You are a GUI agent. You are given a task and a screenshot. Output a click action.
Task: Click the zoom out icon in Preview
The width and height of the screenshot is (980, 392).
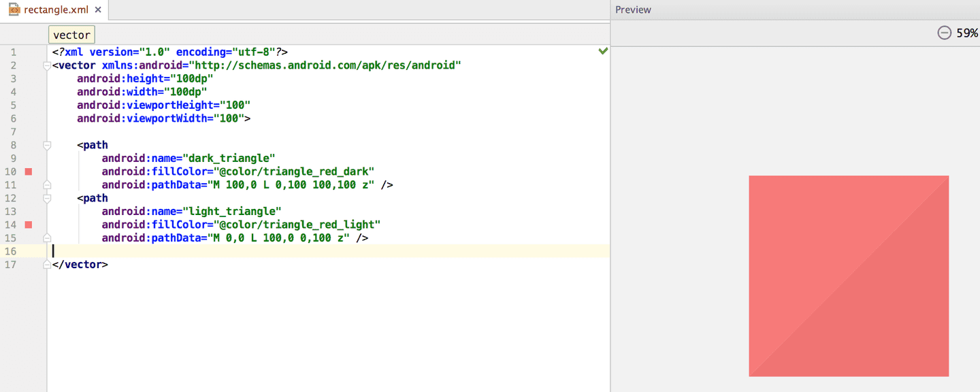pyautogui.click(x=944, y=33)
